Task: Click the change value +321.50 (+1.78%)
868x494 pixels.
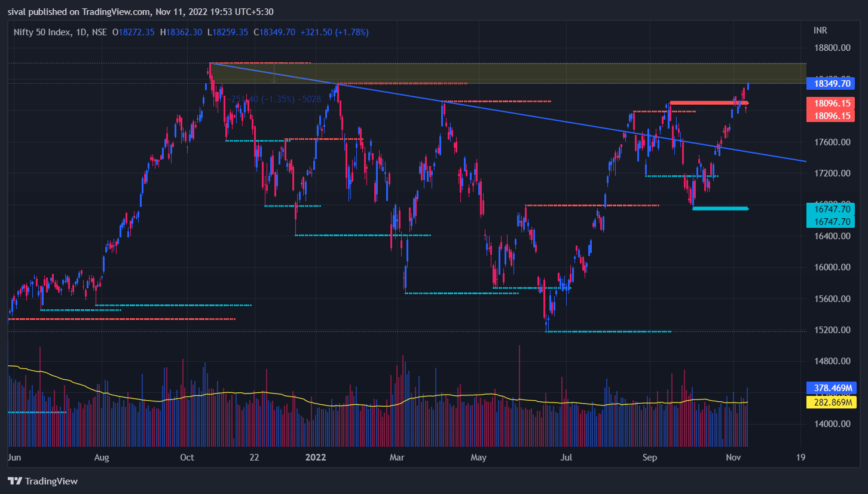Action: (x=336, y=32)
